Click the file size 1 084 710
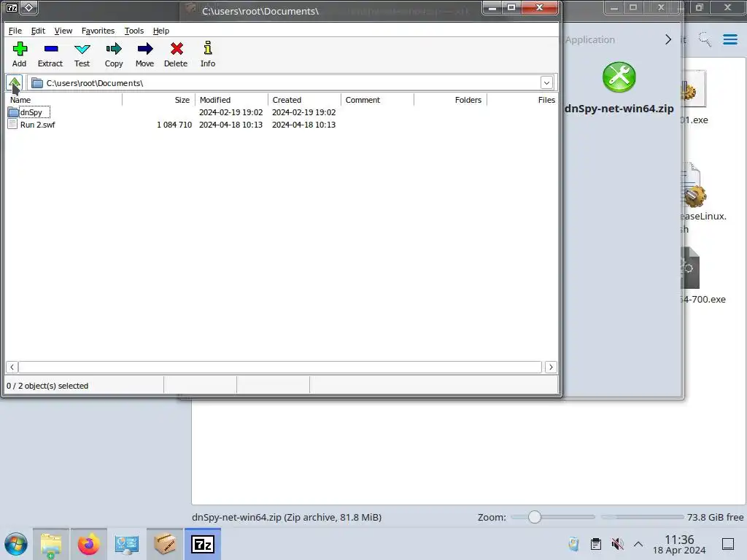The height and width of the screenshot is (560, 747). [x=174, y=125]
